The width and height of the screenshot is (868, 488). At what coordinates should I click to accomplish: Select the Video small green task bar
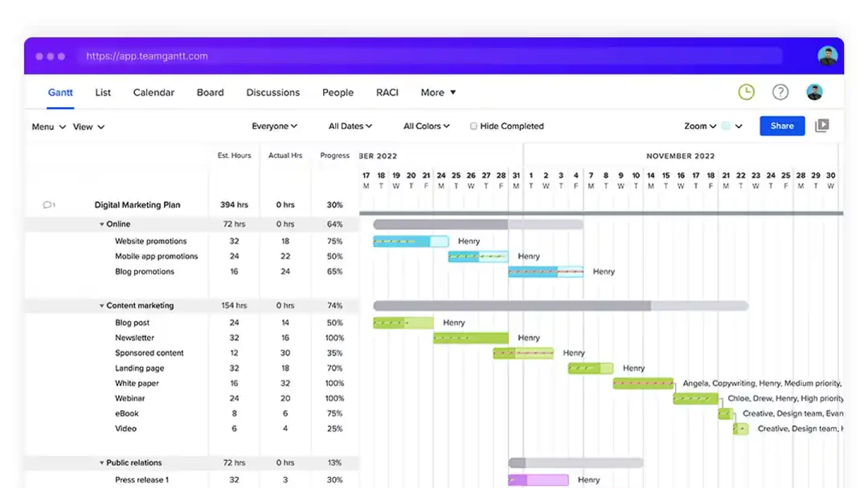741,429
